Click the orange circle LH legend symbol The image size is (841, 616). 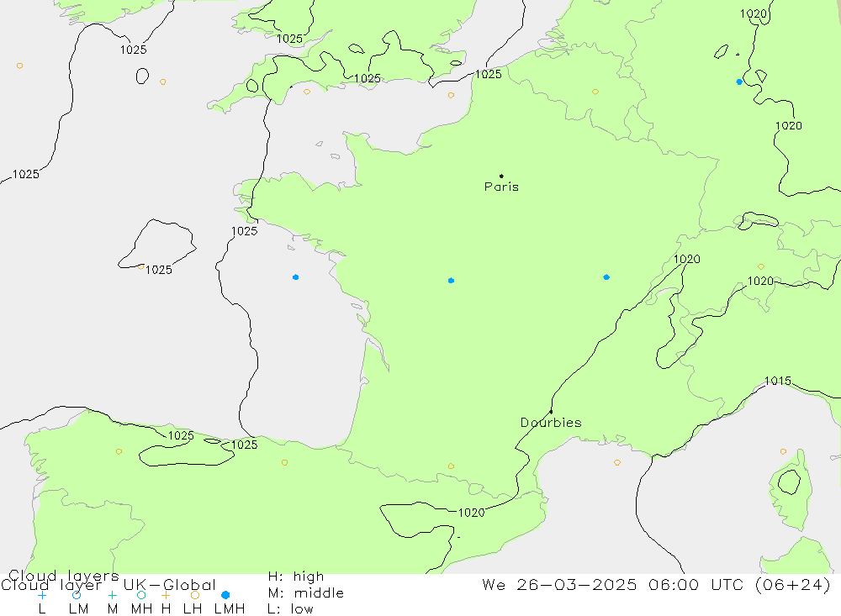point(195,595)
